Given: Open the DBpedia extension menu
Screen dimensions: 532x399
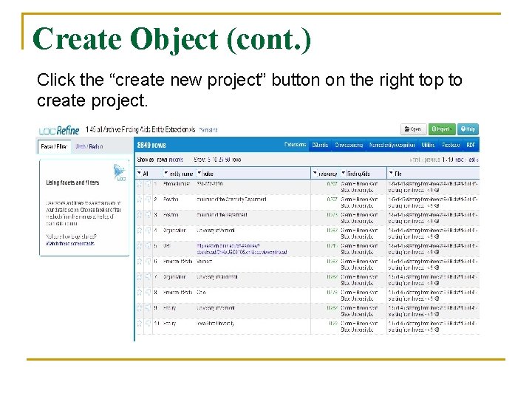Looking at the screenshot, I should click(x=320, y=145).
